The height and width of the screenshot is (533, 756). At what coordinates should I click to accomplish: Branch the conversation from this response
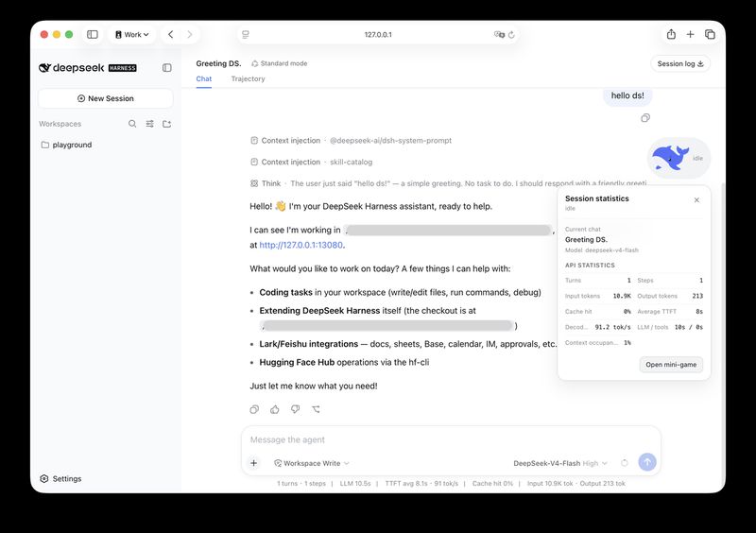tap(316, 409)
